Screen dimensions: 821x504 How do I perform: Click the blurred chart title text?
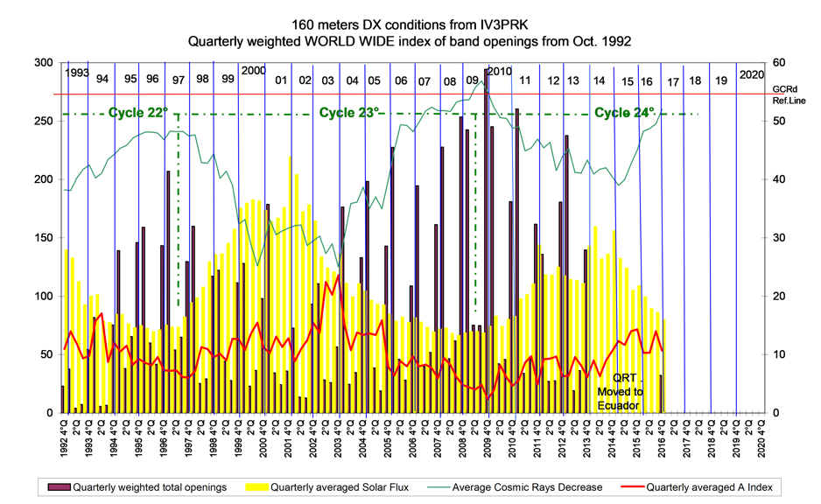(411, 32)
